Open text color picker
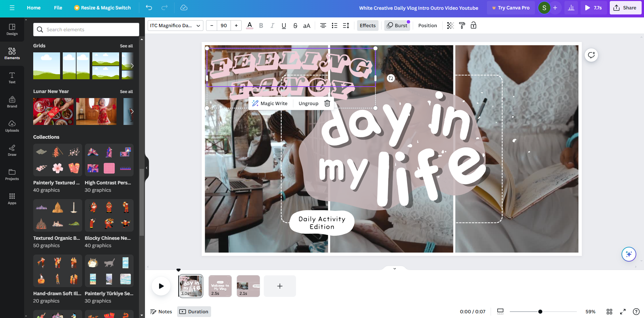 (250, 26)
